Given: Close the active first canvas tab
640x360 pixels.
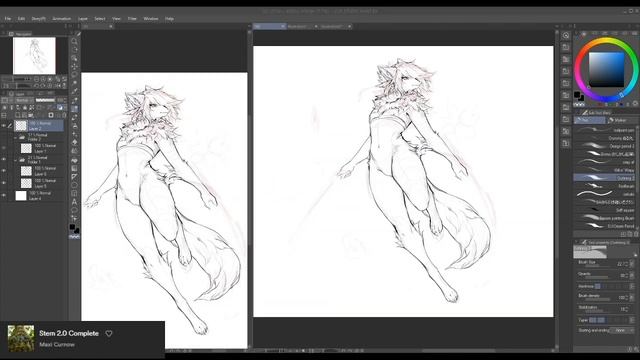Looking at the screenshot, I should (x=282, y=27).
